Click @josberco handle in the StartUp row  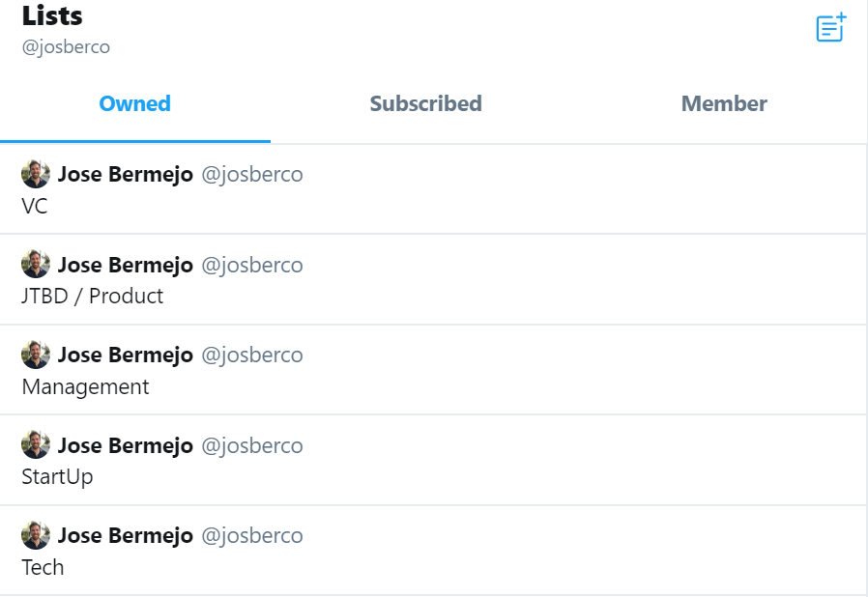pyautogui.click(x=251, y=445)
